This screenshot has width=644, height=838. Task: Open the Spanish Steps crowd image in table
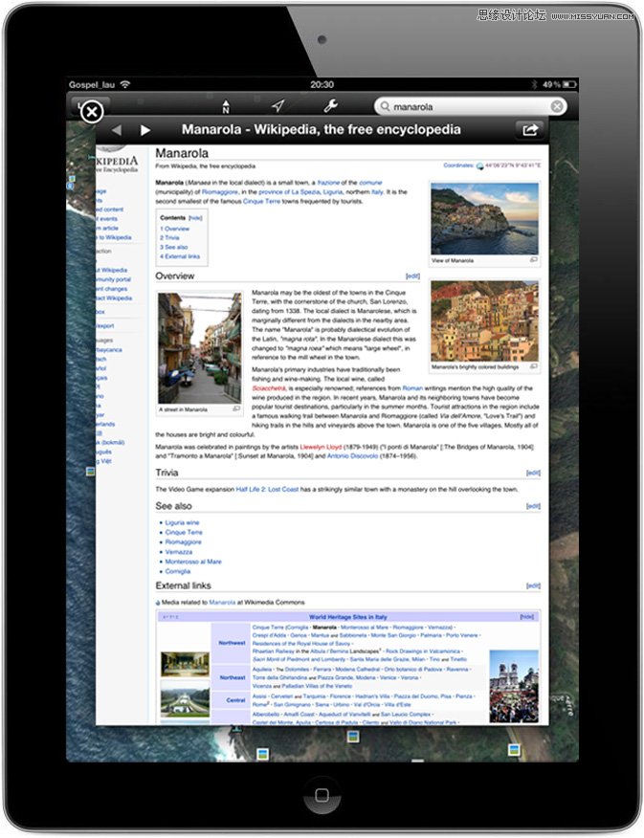[514, 686]
